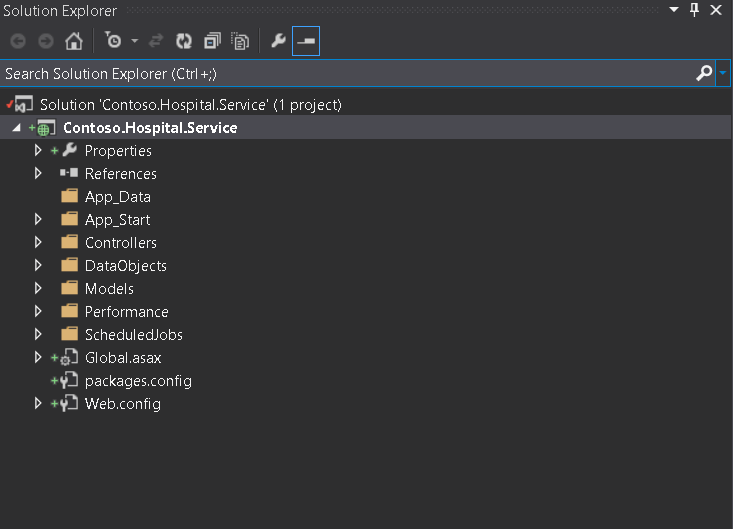The width and height of the screenshot is (733, 529).
Task: Click the DataObjects folder icon
Action: tap(70, 264)
